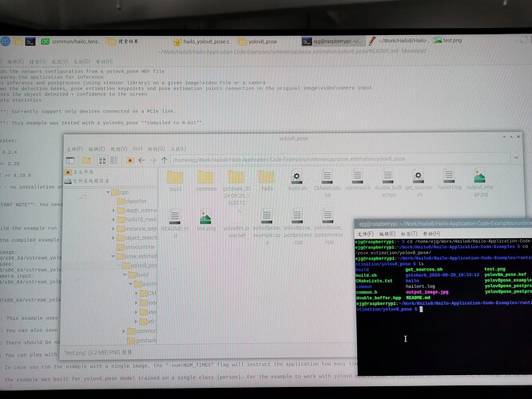532x399 pixels.
Task: Expand instance_segr folder in tree
Action: point(113,229)
